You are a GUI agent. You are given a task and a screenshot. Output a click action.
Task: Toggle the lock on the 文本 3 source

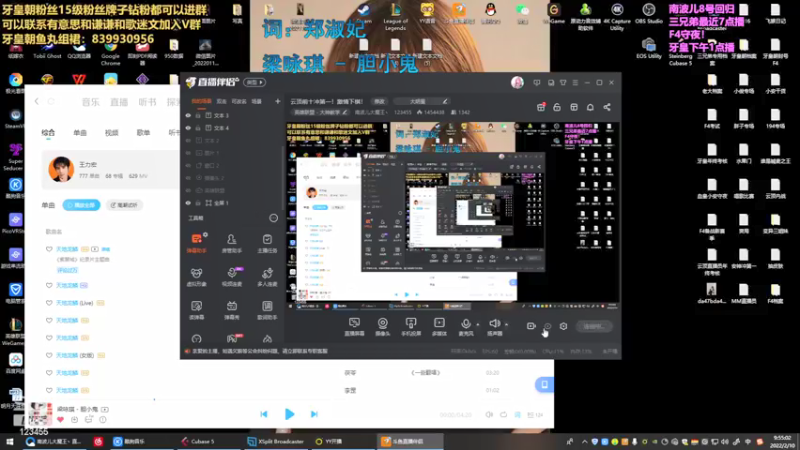click(198, 116)
